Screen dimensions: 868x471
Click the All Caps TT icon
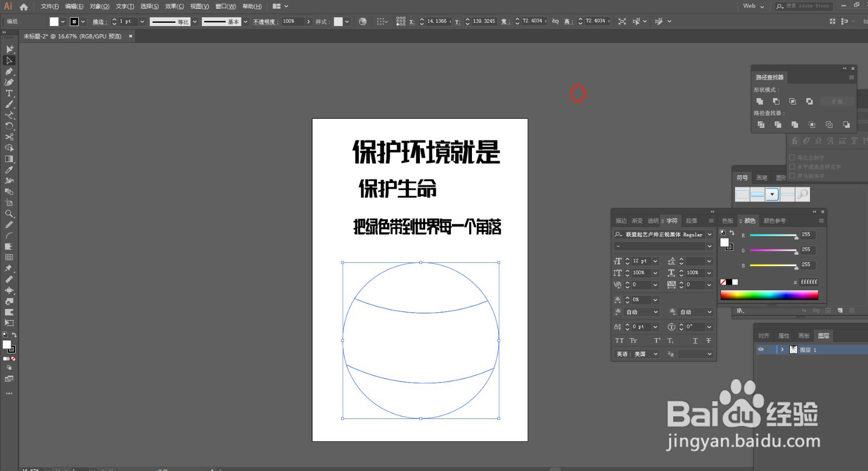tap(620, 340)
